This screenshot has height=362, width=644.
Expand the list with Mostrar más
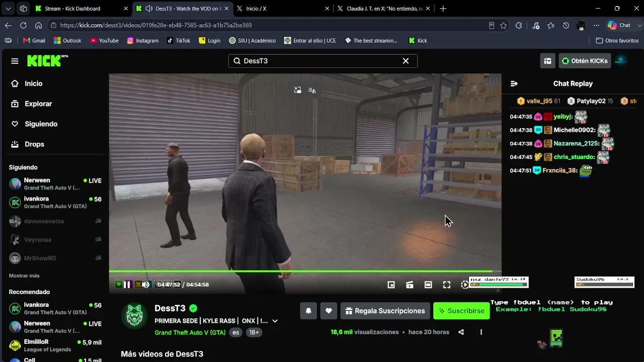(24, 276)
